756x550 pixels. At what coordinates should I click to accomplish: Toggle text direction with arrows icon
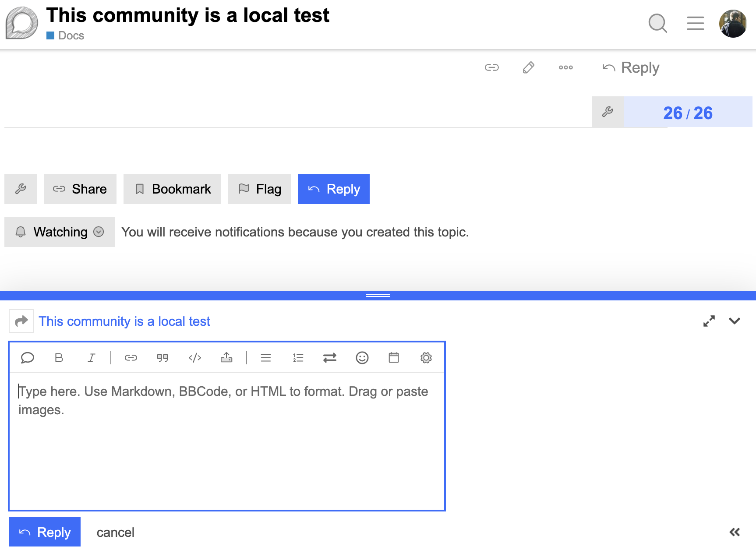tap(330, 358)
